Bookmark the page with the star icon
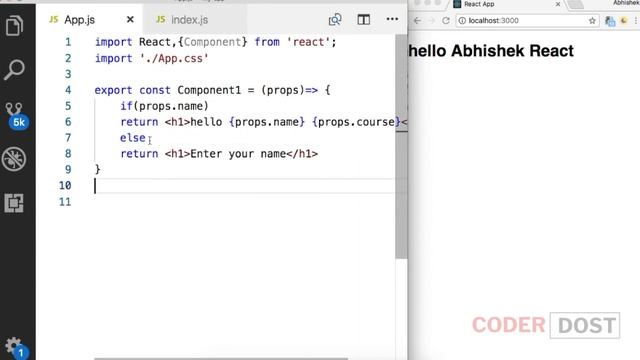 point(592,20)
